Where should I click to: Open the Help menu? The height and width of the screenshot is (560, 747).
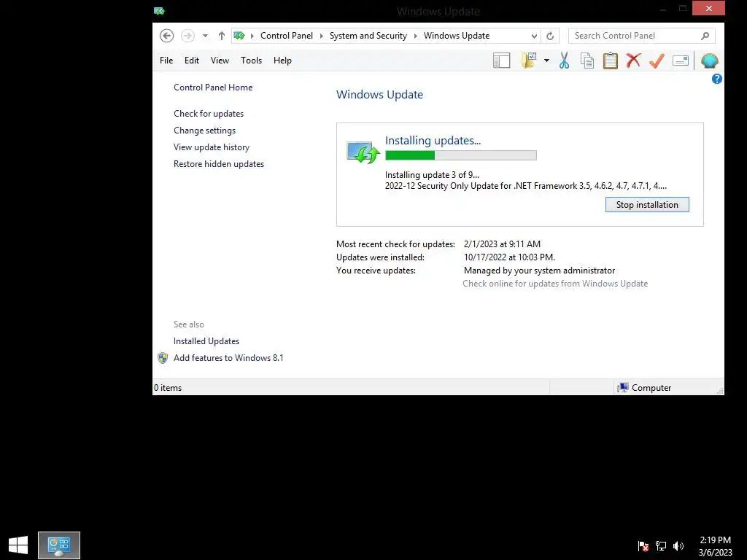coord(282,61)
